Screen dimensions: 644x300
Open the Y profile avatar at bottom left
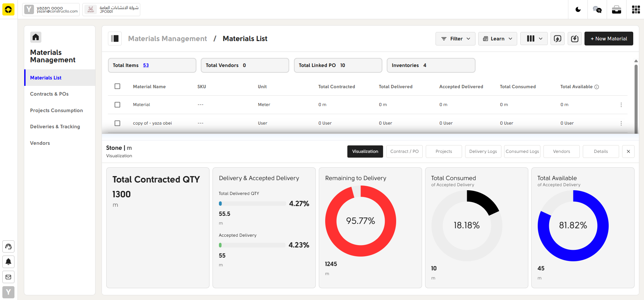(8, 292)
